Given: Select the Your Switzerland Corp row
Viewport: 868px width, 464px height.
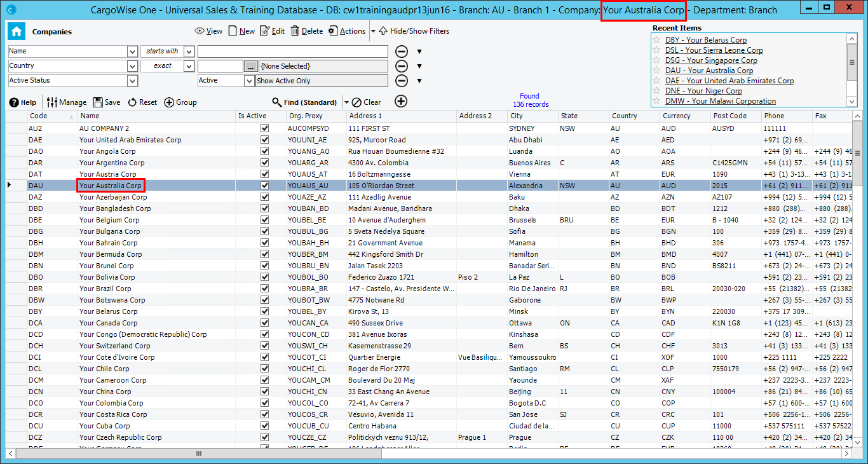Looking at the screenshot, I should pos(430,346).
